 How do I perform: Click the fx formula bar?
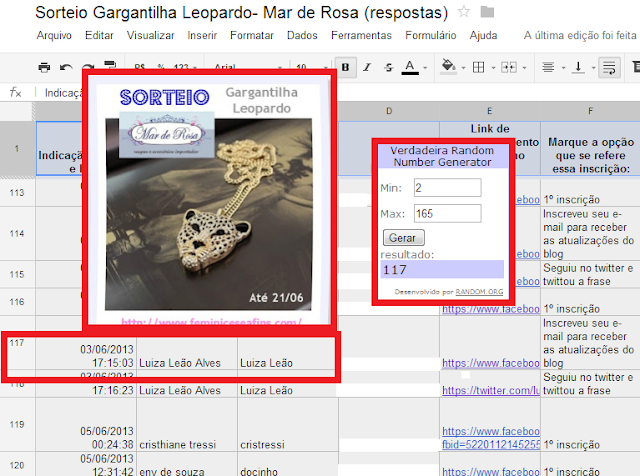click(16, 93)
